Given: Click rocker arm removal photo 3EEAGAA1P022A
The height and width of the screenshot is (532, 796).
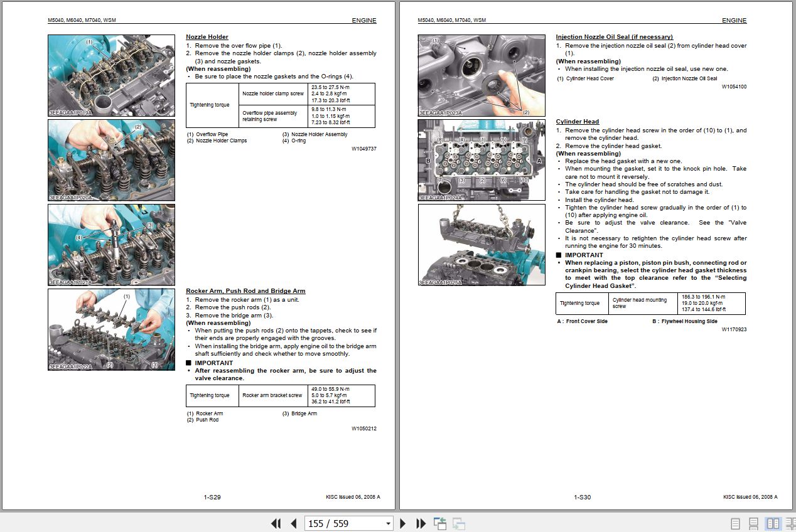Looking at the screenshot, I should 111,329.
